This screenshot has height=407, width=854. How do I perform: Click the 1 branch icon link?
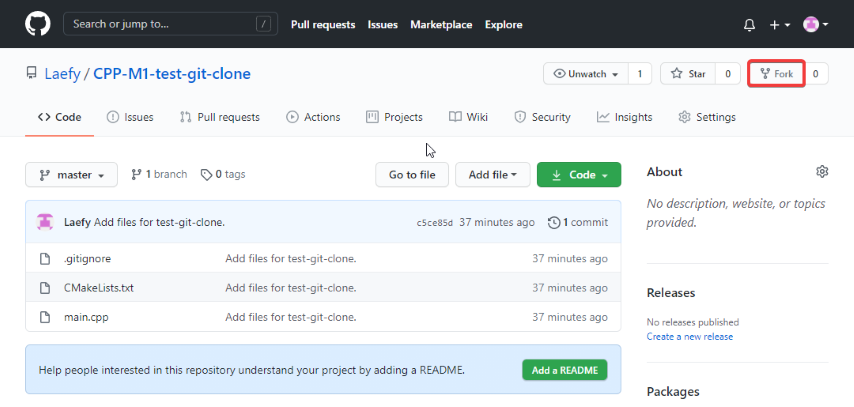tap(137, 174)
